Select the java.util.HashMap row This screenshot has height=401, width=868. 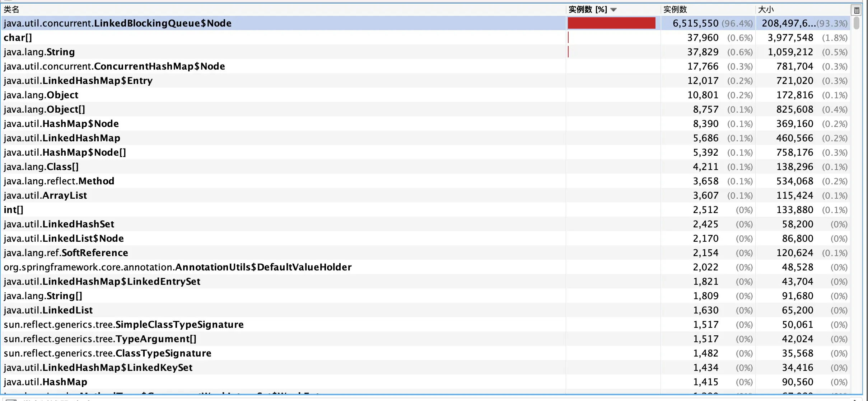pyautogui.click(x=46, y=382)
